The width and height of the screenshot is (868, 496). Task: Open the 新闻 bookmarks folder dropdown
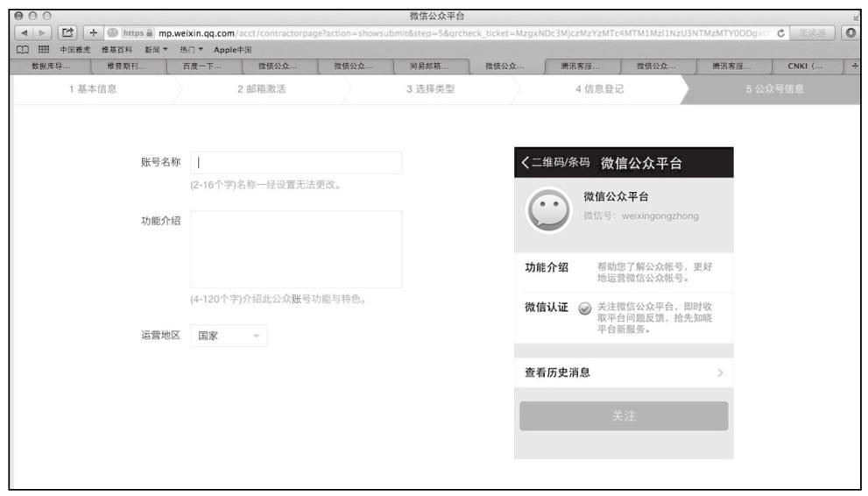coord(156,50)
